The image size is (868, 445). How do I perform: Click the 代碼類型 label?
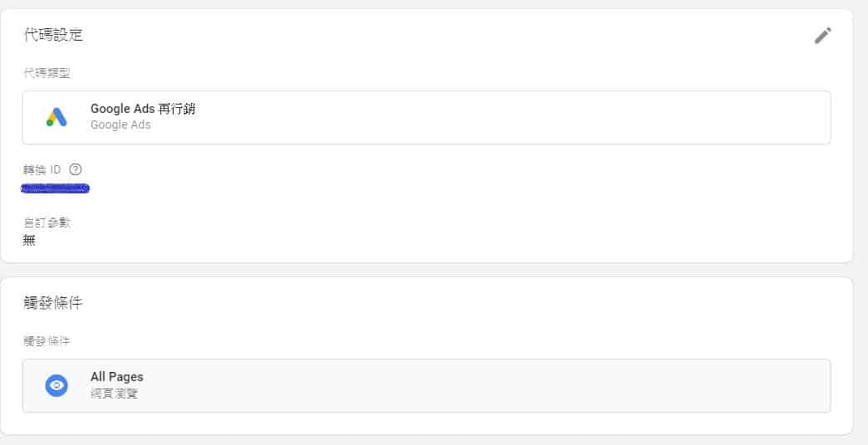coord(47,73)
